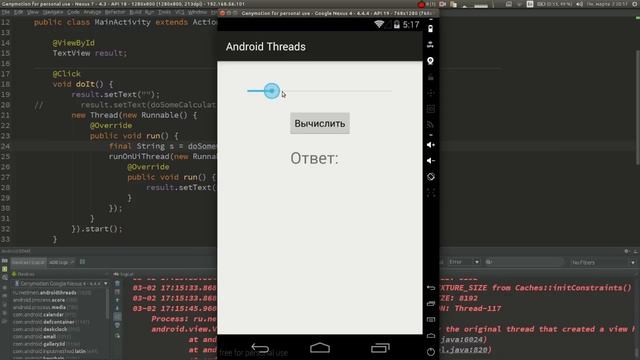Click Genymotion sidebar home button
Image resolution: width=640 pixels, height=360 pixels.
pyautogui.click(x=431, y=336)
